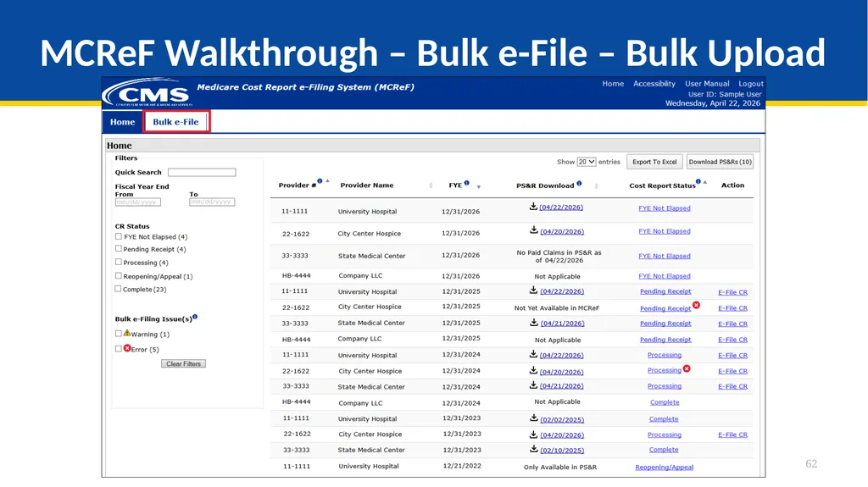Open (02/02/2025) PS&R download link
The width and height of the screenshot is (868, 487).
pos(562,419)
